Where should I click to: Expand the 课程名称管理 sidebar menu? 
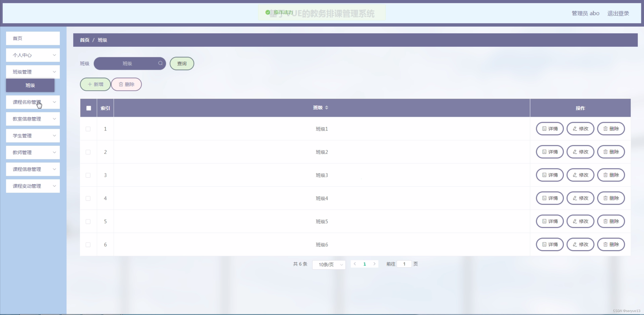(33, 102)
